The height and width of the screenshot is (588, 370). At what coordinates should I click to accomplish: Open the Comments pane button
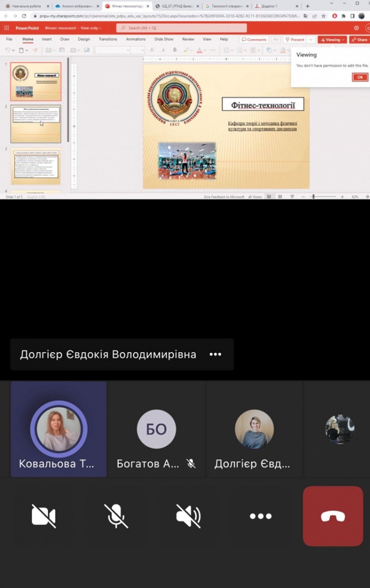pyautogui.click(x=254, y=39)
